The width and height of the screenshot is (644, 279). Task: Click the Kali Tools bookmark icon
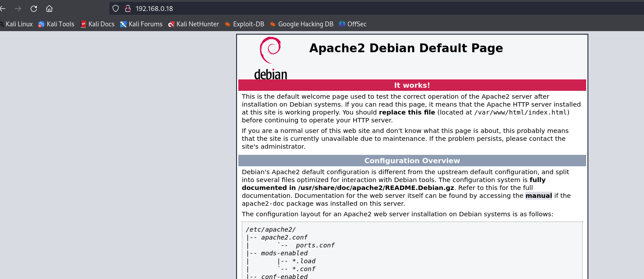pyautogui.click(x=42, y=24)
